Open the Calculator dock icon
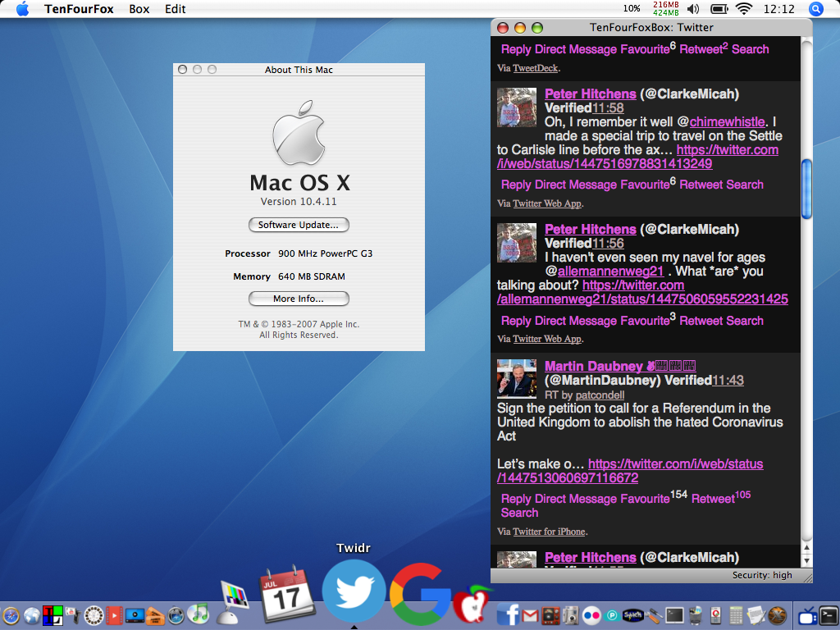This screenshot has height=630, width=840. pos(736,615)
